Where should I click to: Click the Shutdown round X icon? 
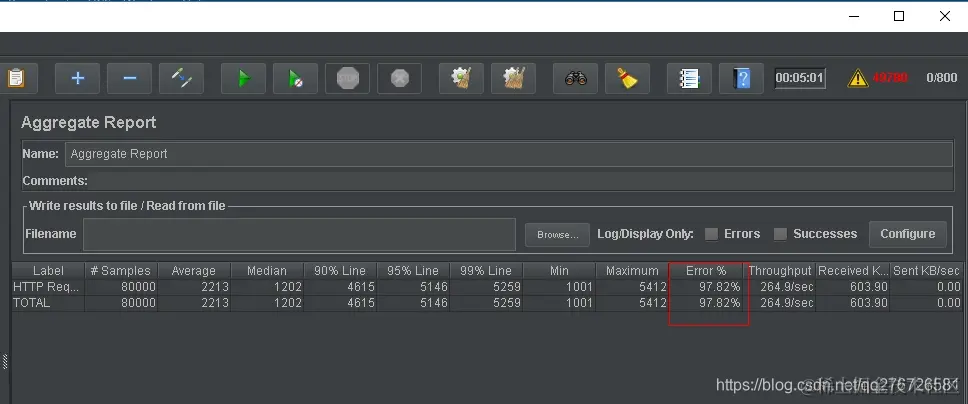399,78
